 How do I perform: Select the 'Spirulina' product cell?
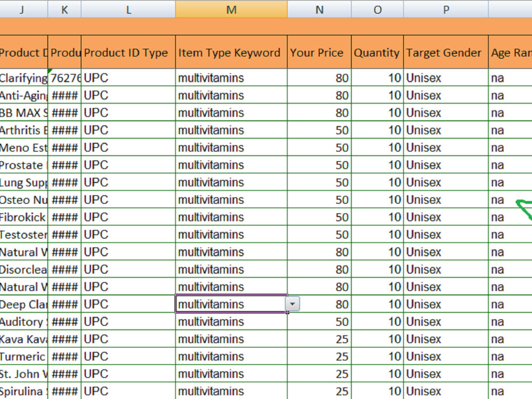24,391
